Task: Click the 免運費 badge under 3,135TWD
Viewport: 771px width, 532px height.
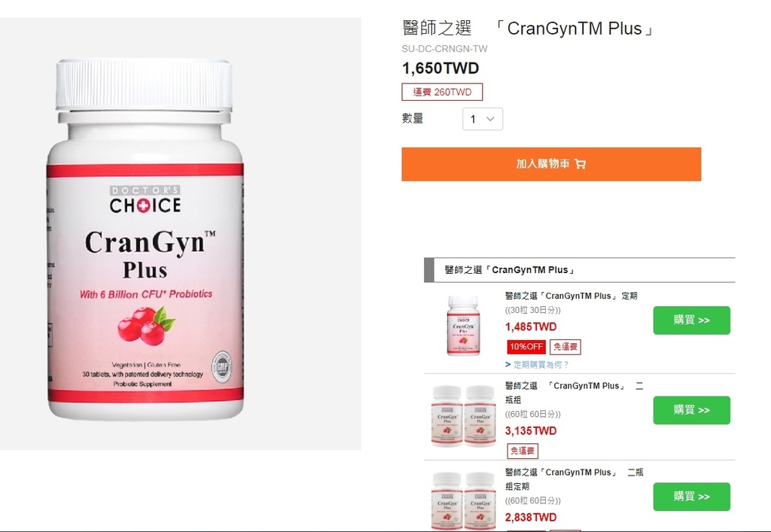Action: [523, 451]
